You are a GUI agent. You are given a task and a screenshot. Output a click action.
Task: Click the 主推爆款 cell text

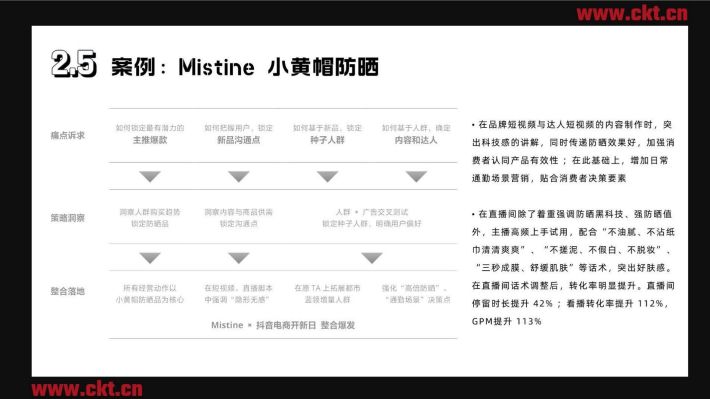point(150,140)
